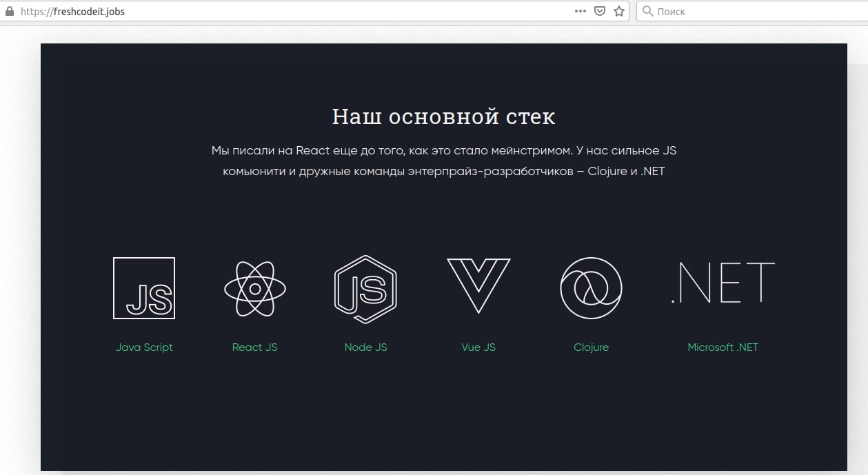Click the padlock site security icon
The image size is (868, 475).
coord(10,11)
